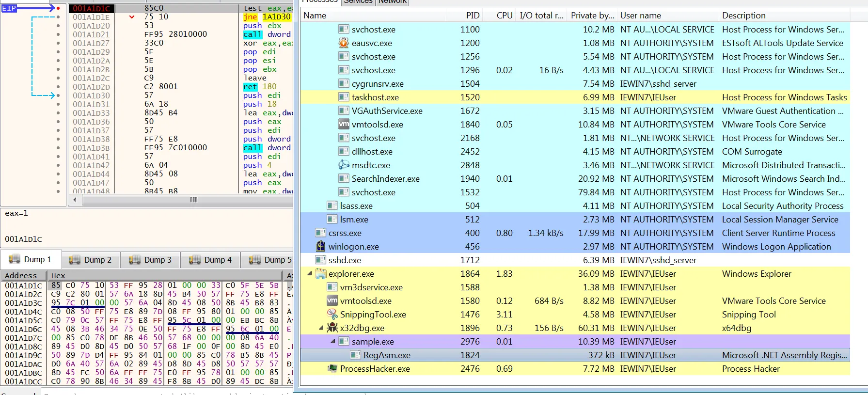
Task: Click the eausvc.exe orange updater icon
Action: 344,43
